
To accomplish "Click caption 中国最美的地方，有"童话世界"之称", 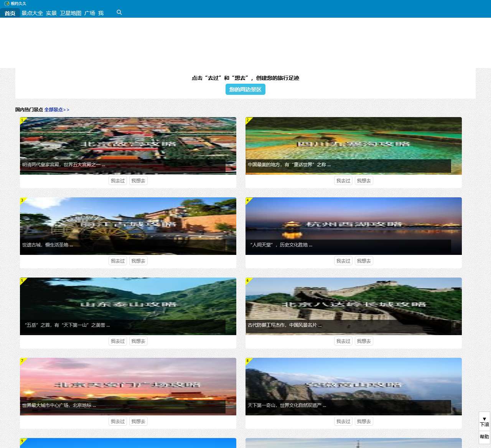I will (x=289, y=165).
